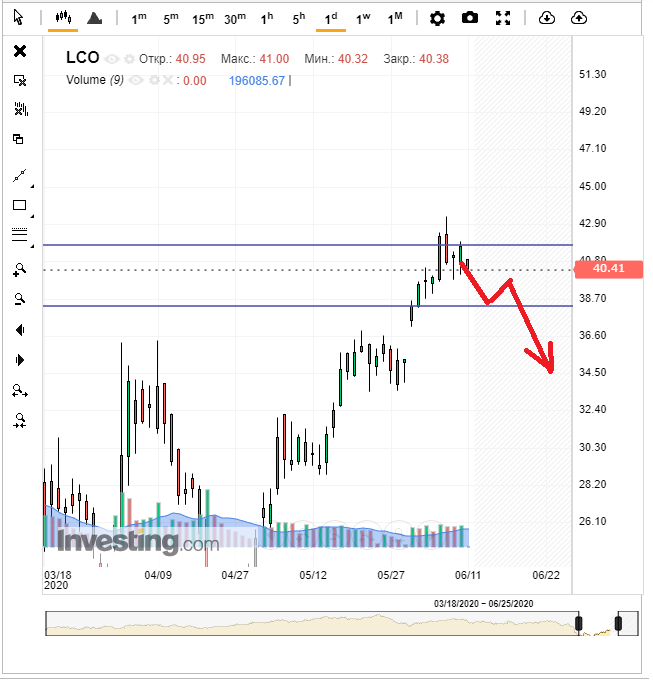Remove the Volume indicator

pos(167,80)
